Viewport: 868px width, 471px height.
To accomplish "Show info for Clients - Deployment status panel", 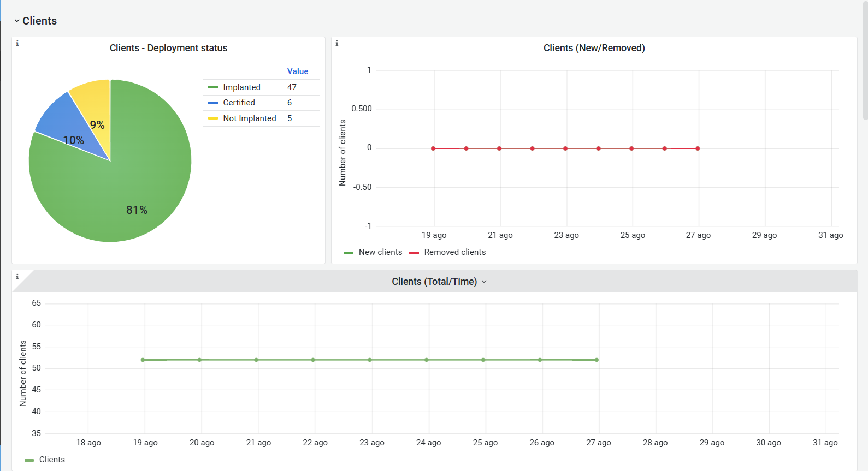I will pyautogui.click(x=17, y=43).
